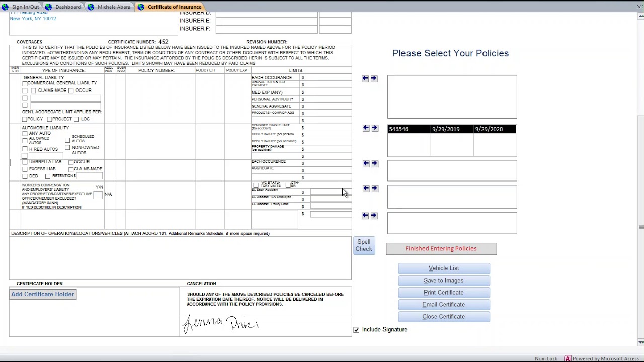The image size is (644, 362).
Task: Click left arrow beside the bottom policy list
Action: point(365,215)
